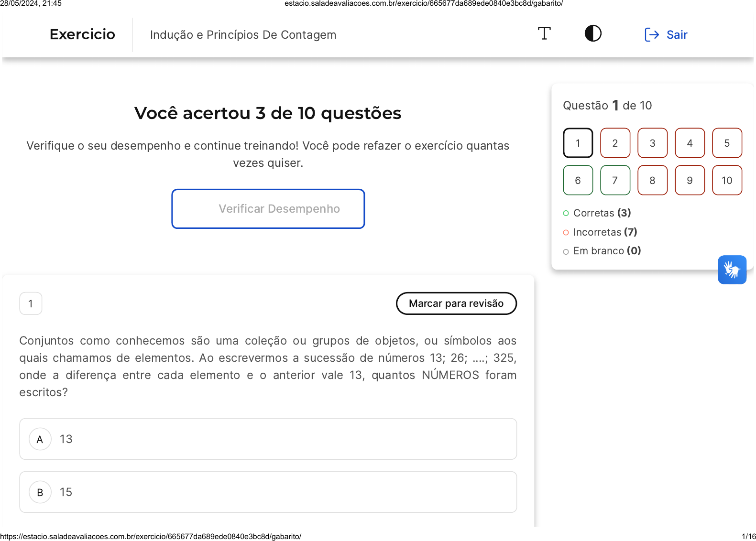
Task: Go to question 1 in navigator
Action: (578, 143)
